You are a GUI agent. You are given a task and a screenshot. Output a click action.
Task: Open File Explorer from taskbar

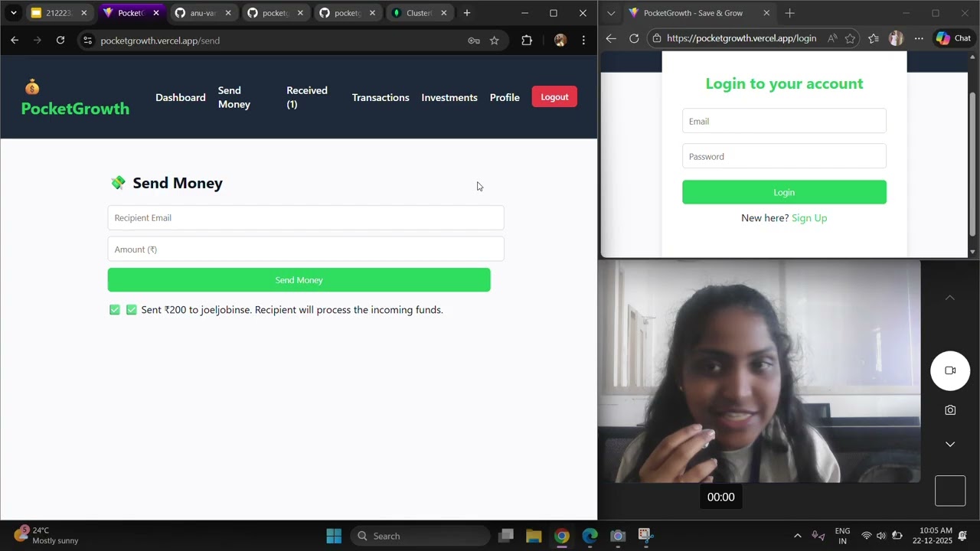(534, 536)
